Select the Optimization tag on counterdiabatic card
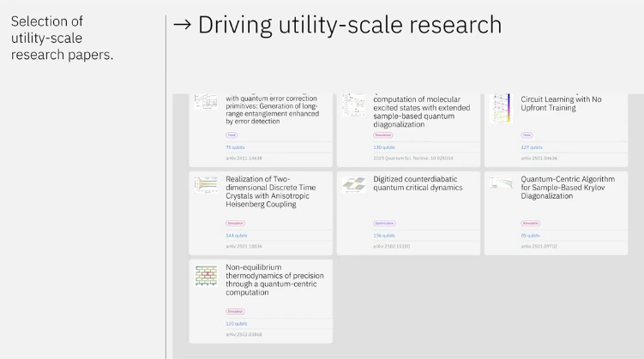644x359 pixels. coord(383,224)
